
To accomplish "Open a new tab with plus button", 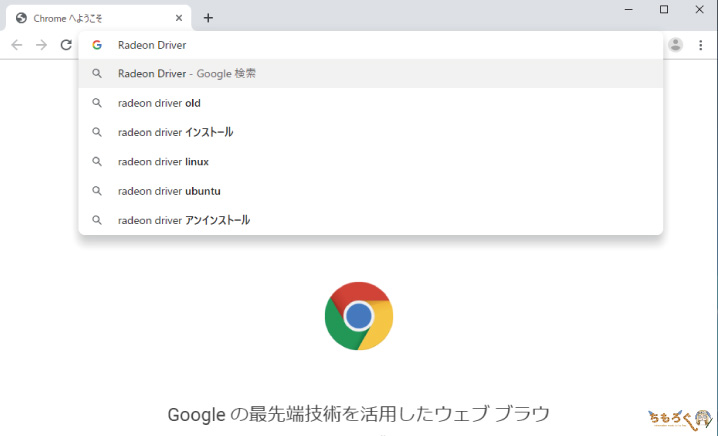I will coord(208,18).
